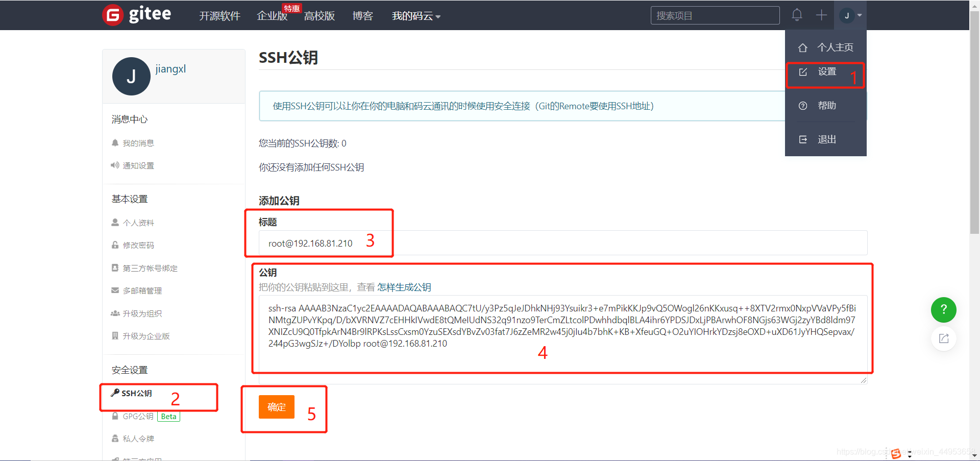The height and width of the screenshot is (461, 980).
Task: Click the orange 确定 button
Action: tap(277, 407)
